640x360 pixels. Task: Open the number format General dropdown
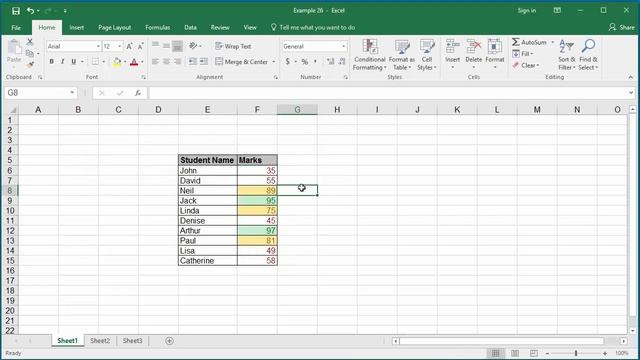[344, 47]
